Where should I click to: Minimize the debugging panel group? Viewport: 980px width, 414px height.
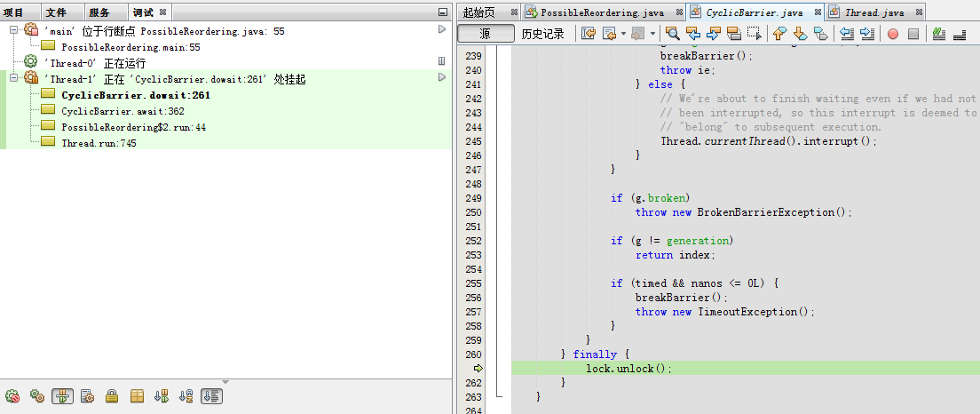[442, 12]
